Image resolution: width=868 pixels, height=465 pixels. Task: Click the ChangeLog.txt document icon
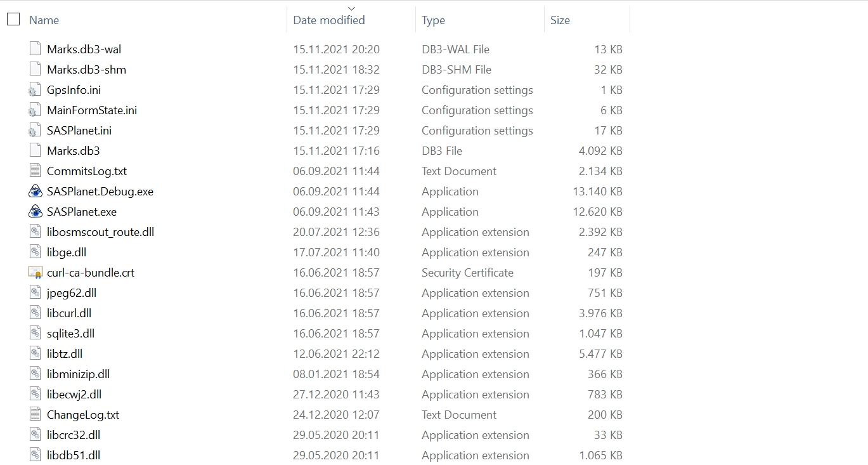36,414
